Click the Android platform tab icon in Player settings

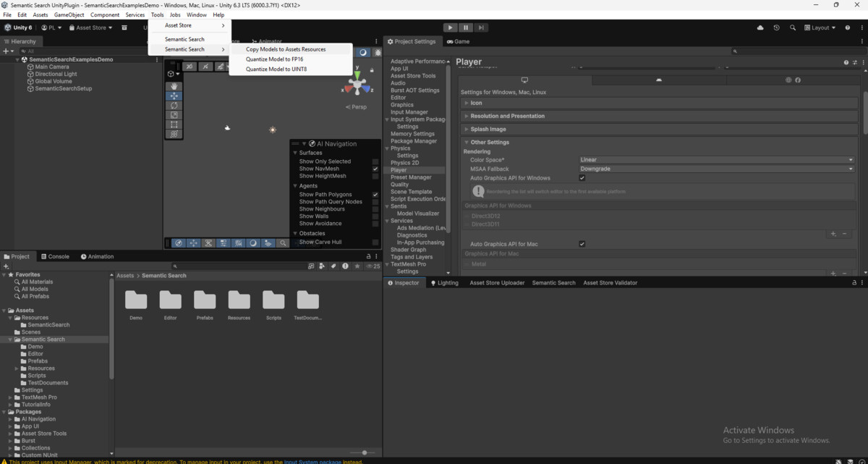pos(659,80)
